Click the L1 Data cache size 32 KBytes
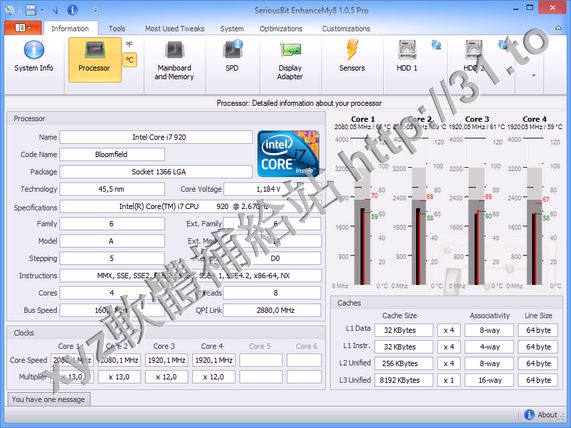The width and height of the screenshot is (571, 428). [403, 330]
